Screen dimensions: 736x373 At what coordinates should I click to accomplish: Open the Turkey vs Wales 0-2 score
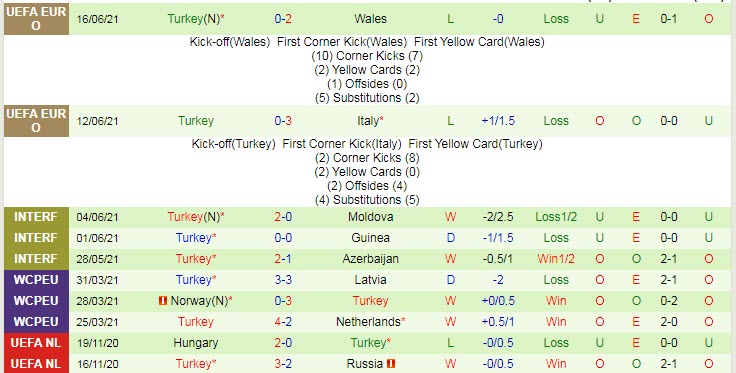283,19
